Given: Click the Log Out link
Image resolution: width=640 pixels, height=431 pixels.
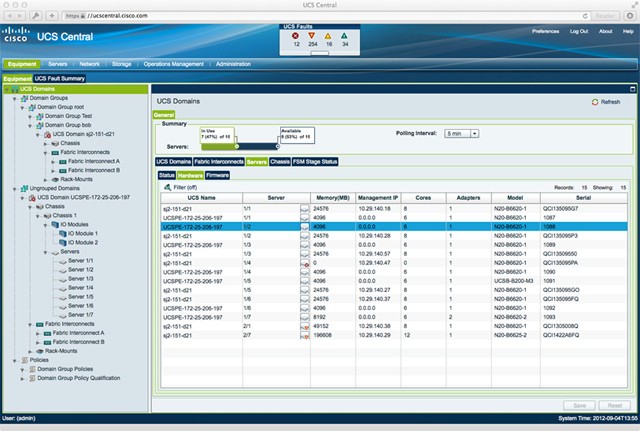Looking at the screenshot, I should click(579, 32).
